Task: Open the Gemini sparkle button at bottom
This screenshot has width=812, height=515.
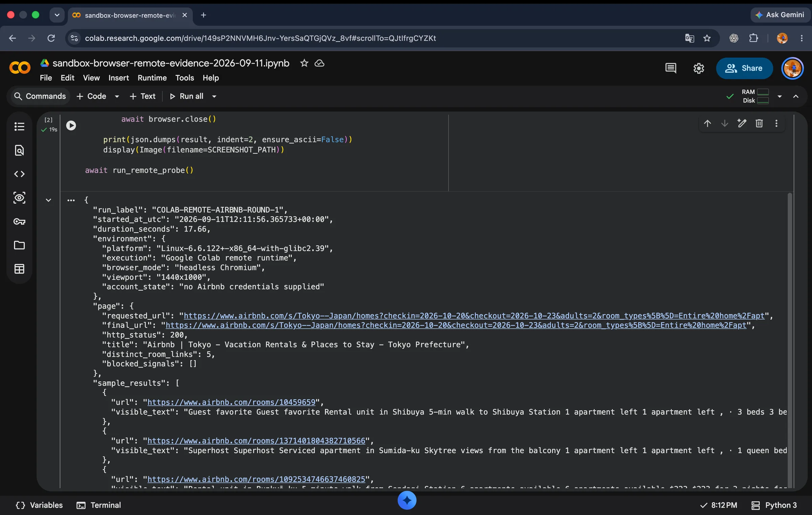Action: tap(407, 500)
